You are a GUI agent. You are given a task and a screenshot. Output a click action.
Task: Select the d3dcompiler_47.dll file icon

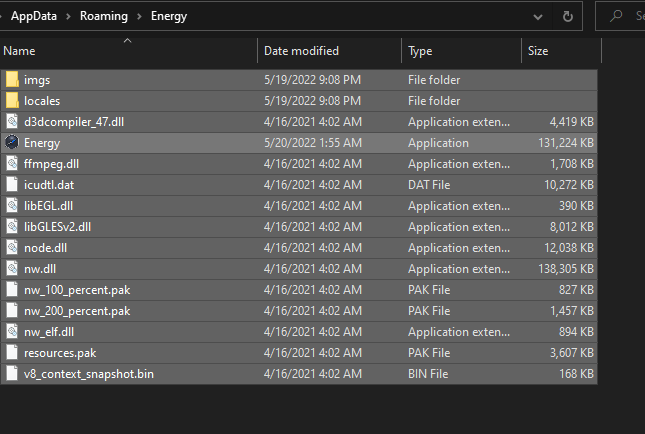(x=12, y=122)
